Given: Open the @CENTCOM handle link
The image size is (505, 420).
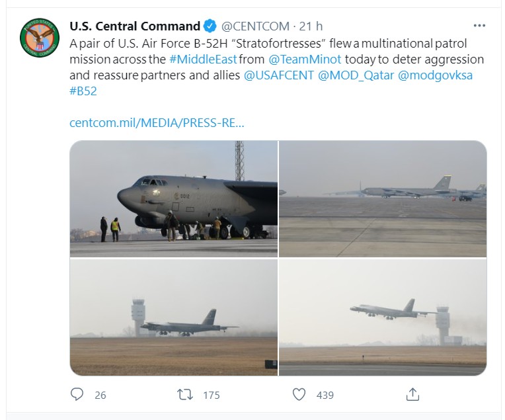Looking at the screenshot, I should click(x=254, y=26).
